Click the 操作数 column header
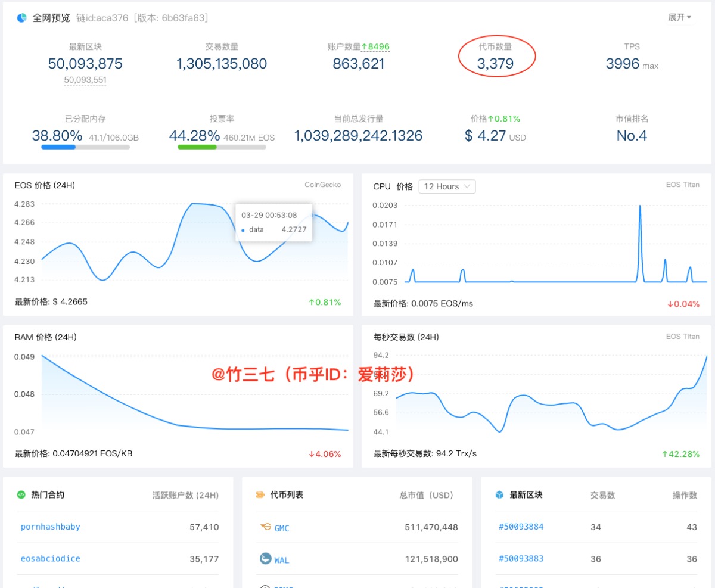This screenshot has height=588, width=715. [x=685, y=495]
